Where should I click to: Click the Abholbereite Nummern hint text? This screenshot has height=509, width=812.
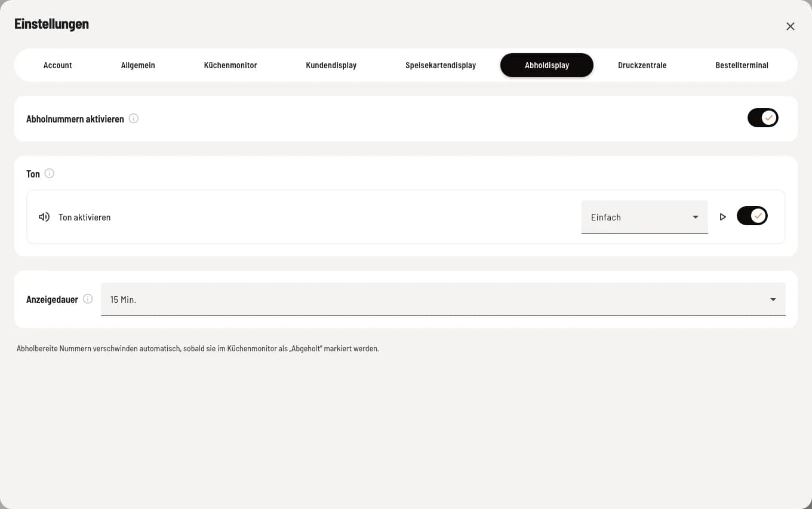coord(198,348)
